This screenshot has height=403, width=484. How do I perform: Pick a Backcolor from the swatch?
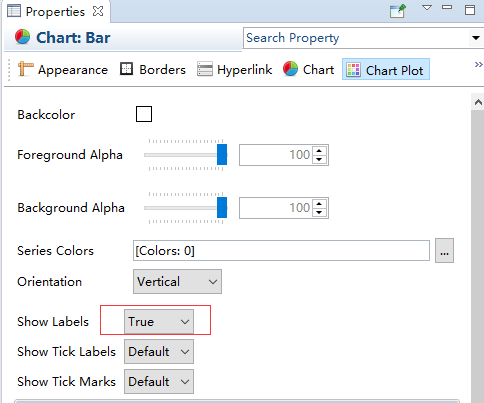(144, 114)
